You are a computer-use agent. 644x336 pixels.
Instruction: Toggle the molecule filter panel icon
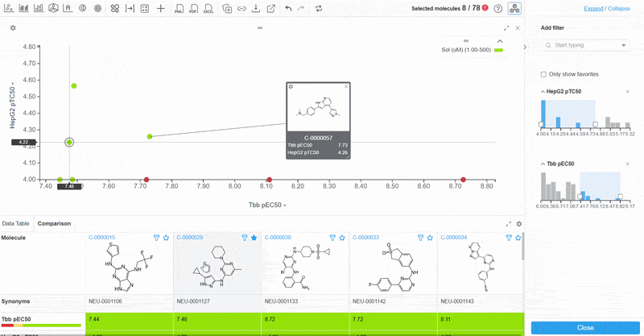point(514,8)
